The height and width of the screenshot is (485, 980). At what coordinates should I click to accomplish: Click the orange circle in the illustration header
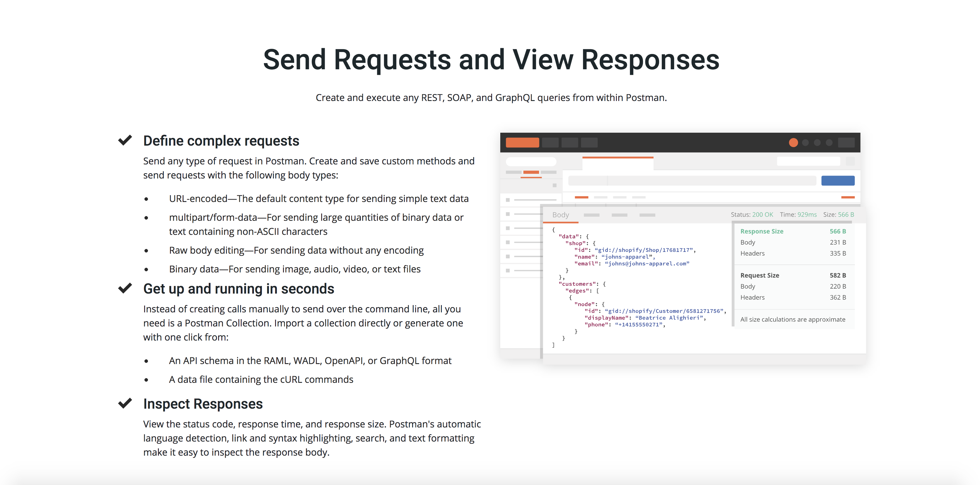793,143
